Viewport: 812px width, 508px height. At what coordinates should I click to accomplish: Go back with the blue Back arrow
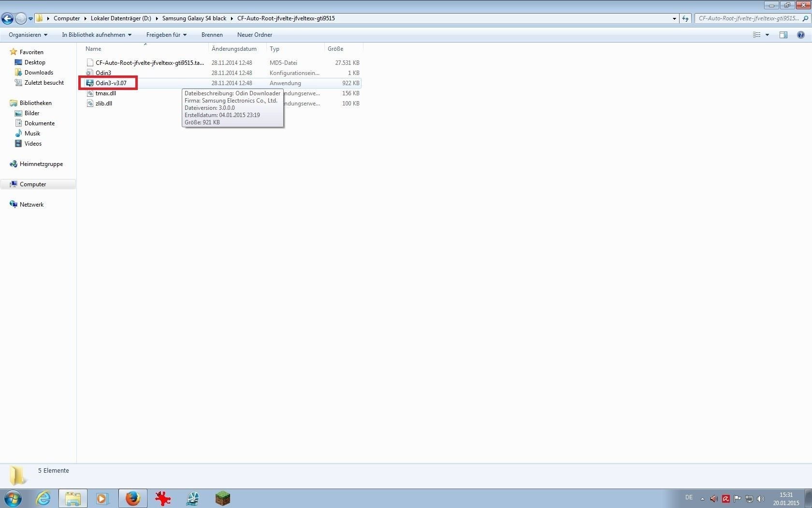tap(7, 18)
